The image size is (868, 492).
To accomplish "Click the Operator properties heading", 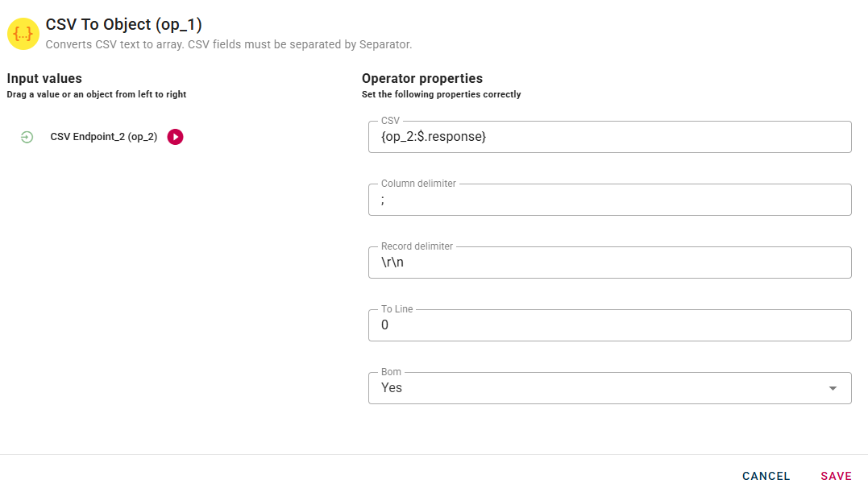I will coord(422,78).
